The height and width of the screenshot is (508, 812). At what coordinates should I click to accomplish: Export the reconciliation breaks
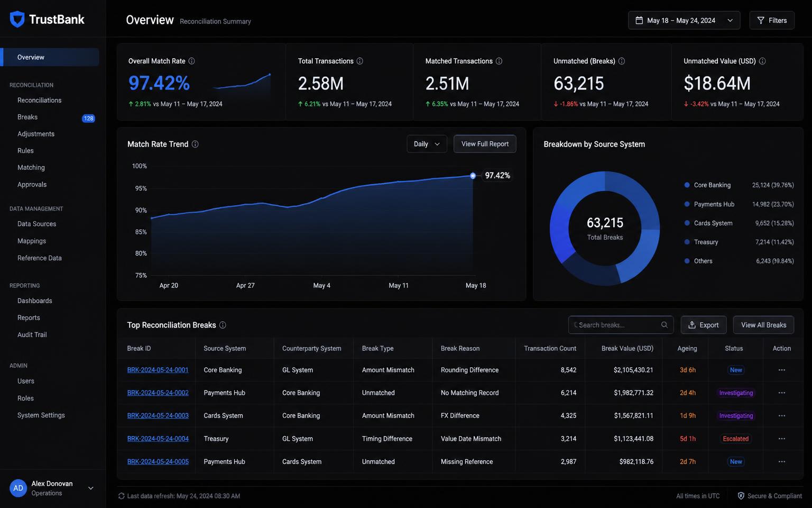point(704,325)
